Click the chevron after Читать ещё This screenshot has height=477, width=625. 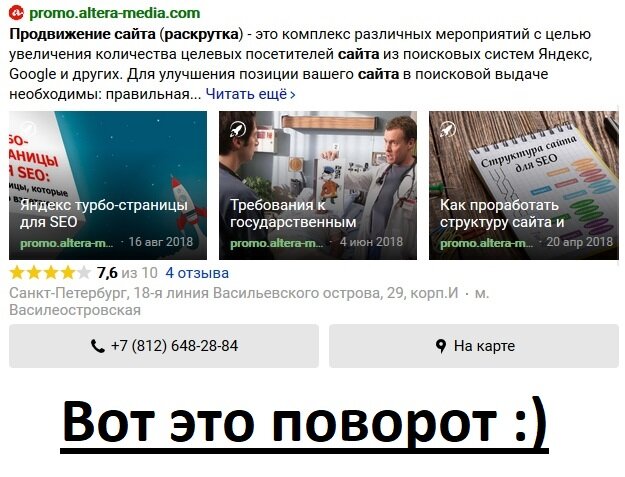pyautogui.click(x=293, y=95)
